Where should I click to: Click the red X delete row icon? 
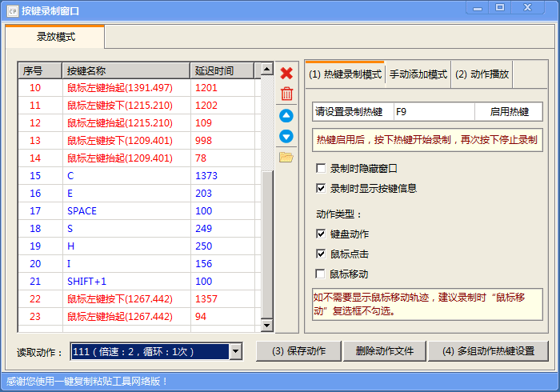tap(286, 73)
